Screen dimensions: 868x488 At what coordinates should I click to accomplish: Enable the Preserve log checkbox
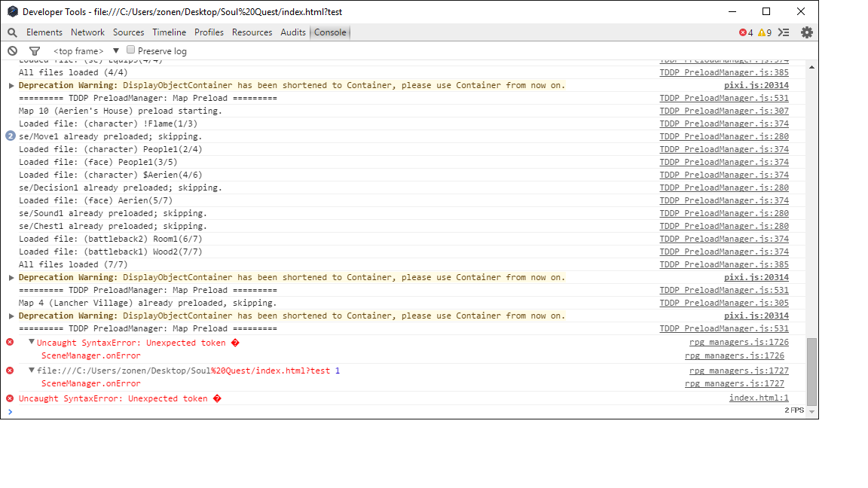pos(130,50)
